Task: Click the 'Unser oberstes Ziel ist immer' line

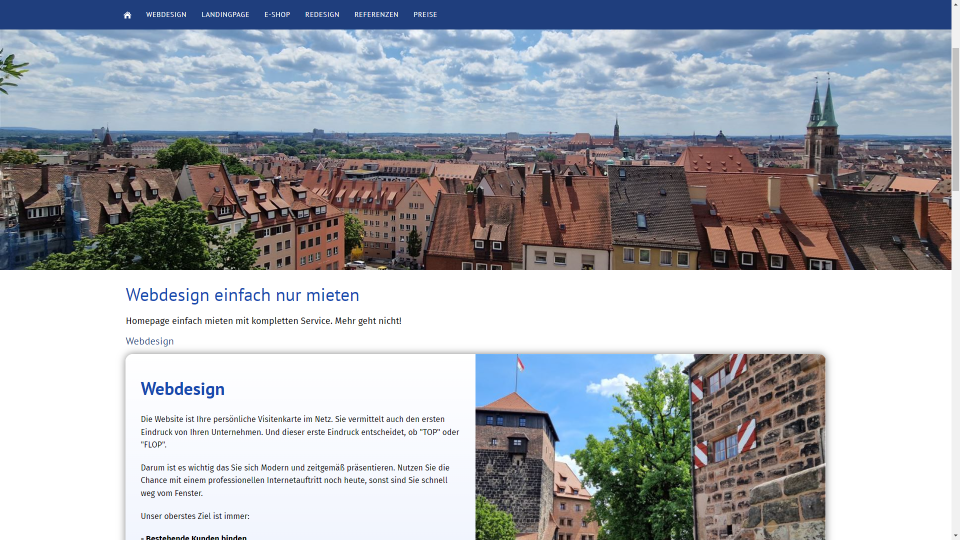Action: coord(195,516)
